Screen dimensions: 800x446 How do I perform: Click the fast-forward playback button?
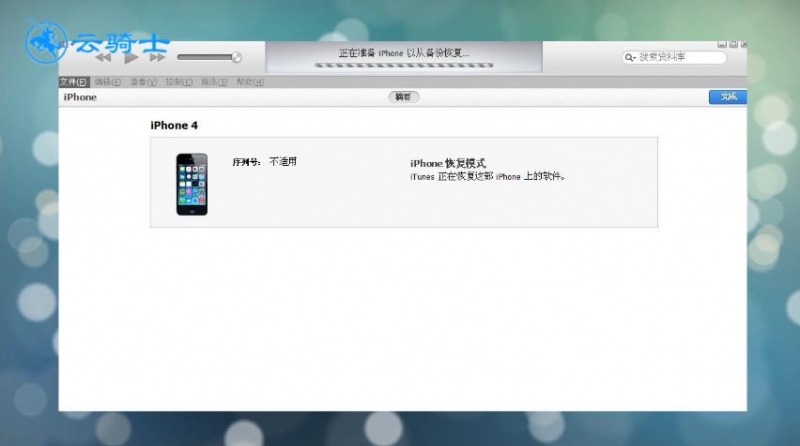pos(157,57)
